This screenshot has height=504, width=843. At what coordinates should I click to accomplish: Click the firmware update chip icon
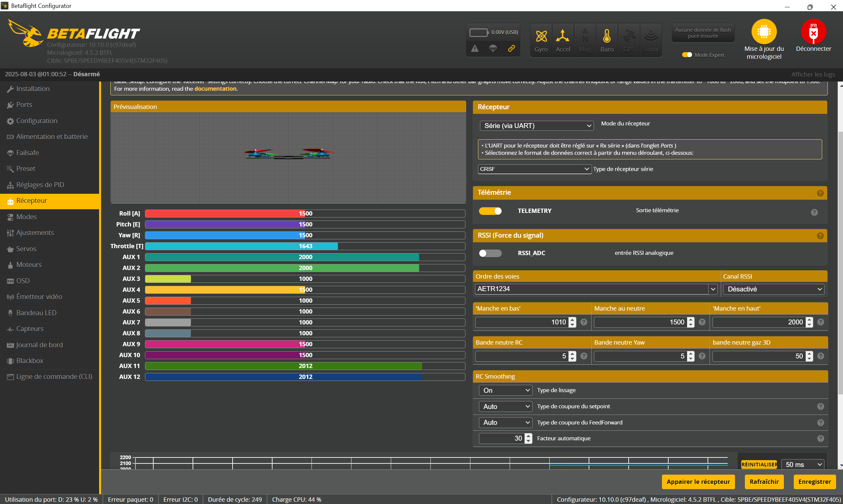pyautogui.click(x=764, y=32)
